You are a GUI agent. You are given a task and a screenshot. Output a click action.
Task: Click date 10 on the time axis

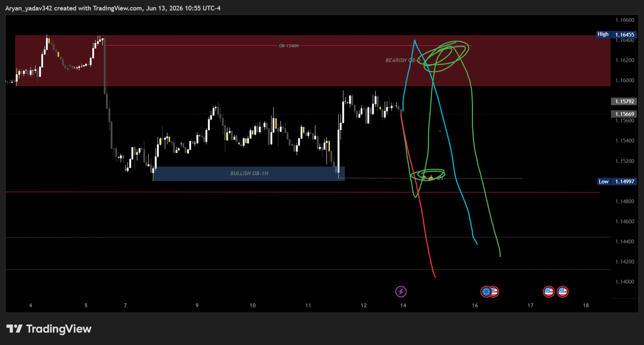[252, 306]
